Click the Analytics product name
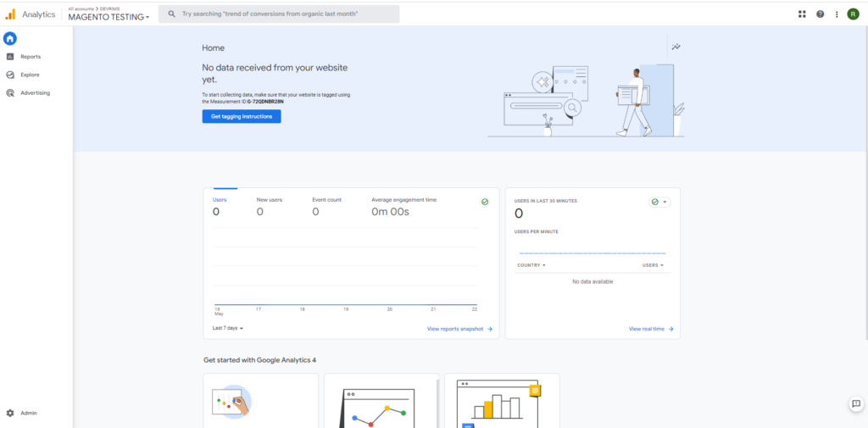The height and width of the screenshot is (428, 868). [x=39, y=14]
